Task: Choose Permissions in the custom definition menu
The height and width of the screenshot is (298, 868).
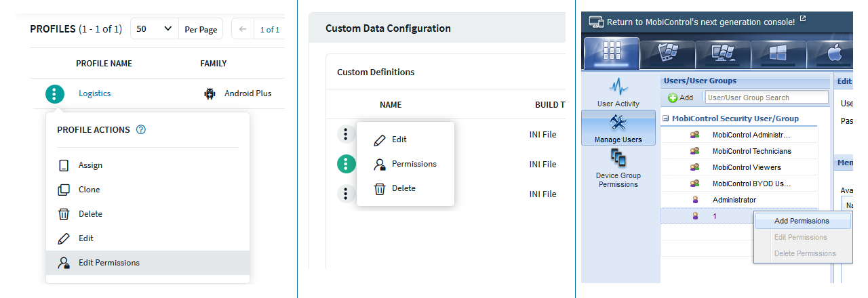Action: pyautogui.click(x=414, y=164)
